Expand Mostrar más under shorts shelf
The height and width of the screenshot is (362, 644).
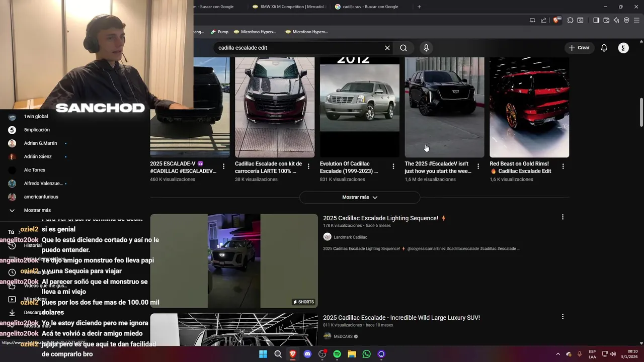[360, 197]
